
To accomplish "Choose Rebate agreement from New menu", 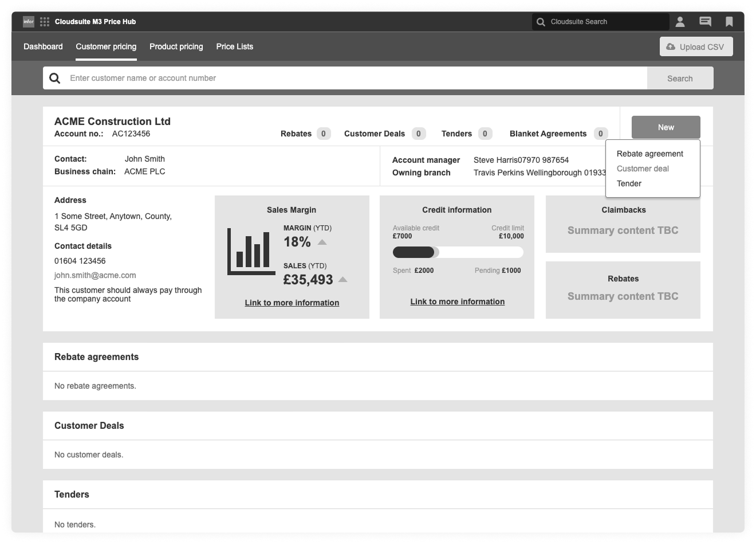I will [650, 154].
